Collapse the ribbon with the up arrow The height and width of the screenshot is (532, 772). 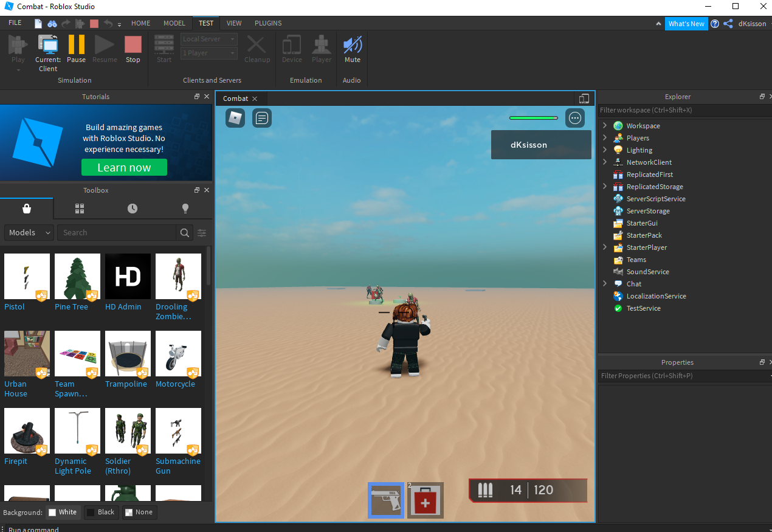pos(658,24)
